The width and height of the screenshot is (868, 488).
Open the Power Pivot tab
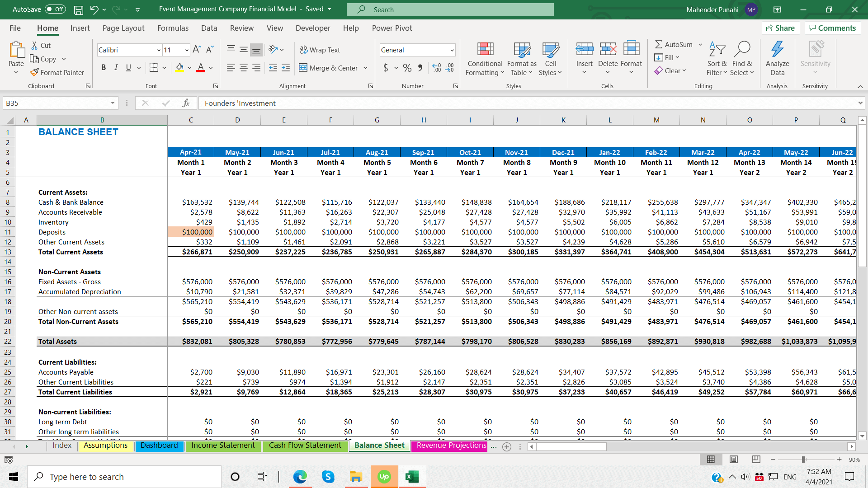click(392, 28)
